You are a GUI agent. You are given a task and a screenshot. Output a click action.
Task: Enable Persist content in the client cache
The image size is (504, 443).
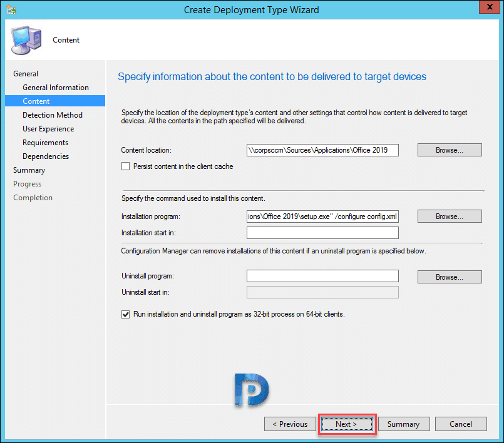pos(125,166)
